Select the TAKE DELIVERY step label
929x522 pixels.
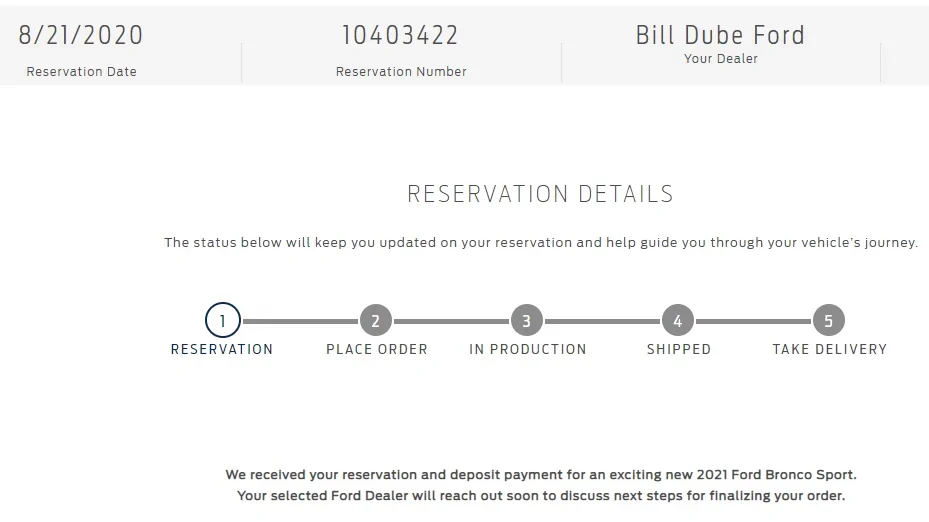coord(830,349)
